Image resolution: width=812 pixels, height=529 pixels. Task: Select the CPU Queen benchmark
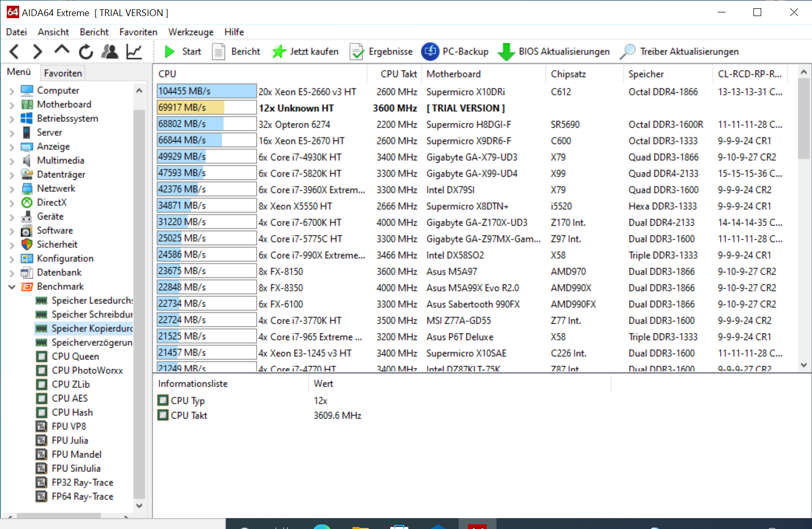(x=75, y=356)
